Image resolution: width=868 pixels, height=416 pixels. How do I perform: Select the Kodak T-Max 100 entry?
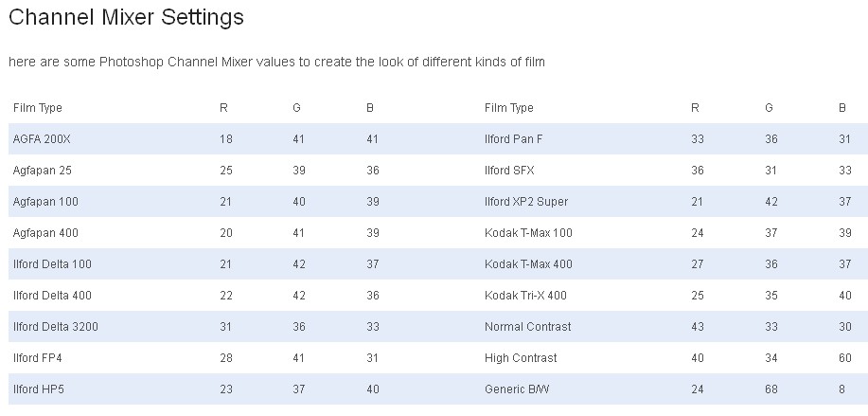pos(528,233)
